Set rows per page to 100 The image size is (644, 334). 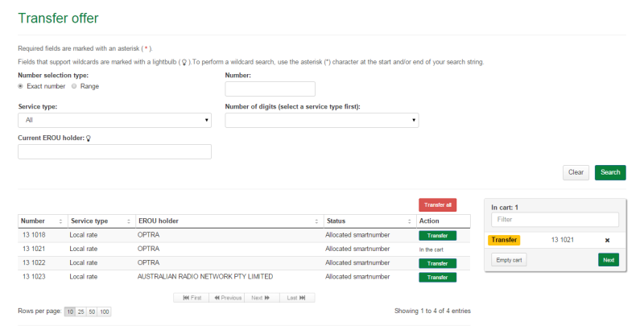105,311
